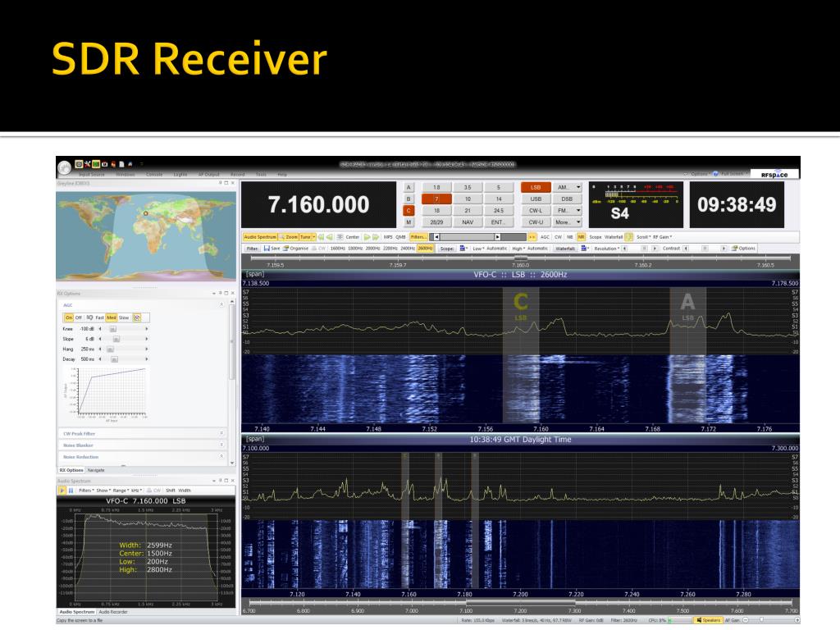This screenshot has width=840, height=630.
Task: Switch mode to CW-L
Action: coord(536,211)
